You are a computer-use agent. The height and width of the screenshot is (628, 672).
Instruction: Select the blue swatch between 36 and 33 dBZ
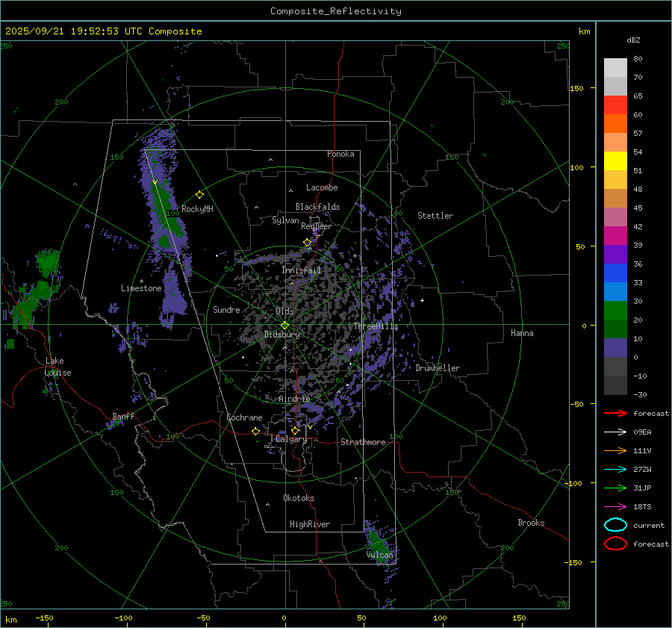coord(615,273)
